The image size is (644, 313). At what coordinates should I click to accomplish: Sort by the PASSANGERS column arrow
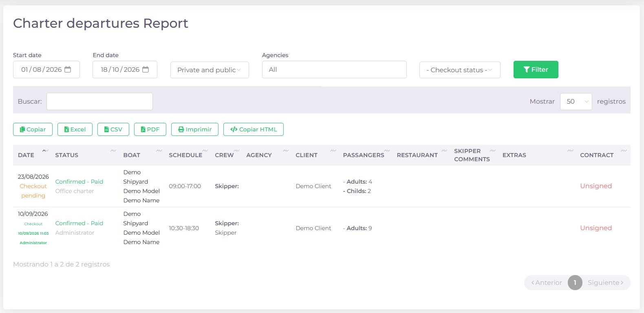pyautogui.click(x=387, y=151)
